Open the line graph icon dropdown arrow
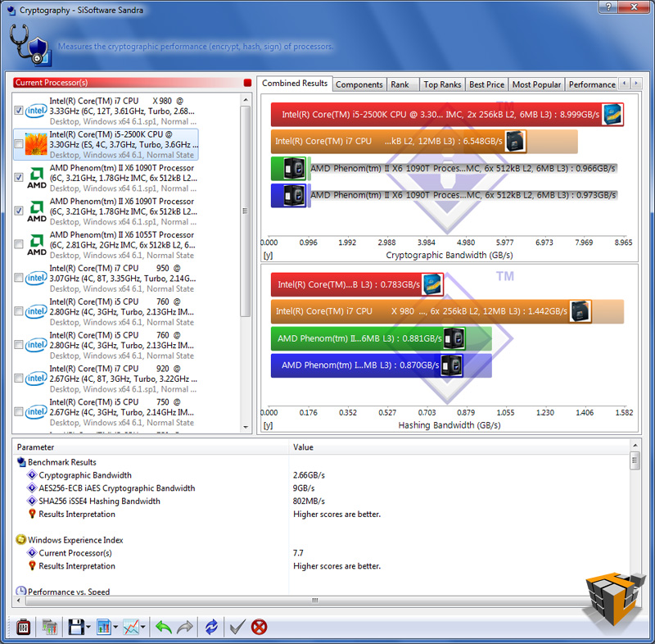Viewport: 655px width, 644px height. (143, 627)
